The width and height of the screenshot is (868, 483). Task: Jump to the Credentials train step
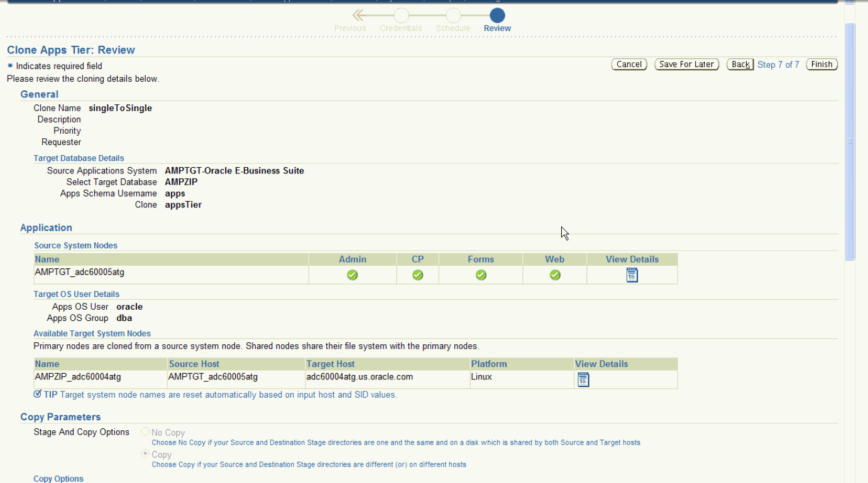point(401,28)
